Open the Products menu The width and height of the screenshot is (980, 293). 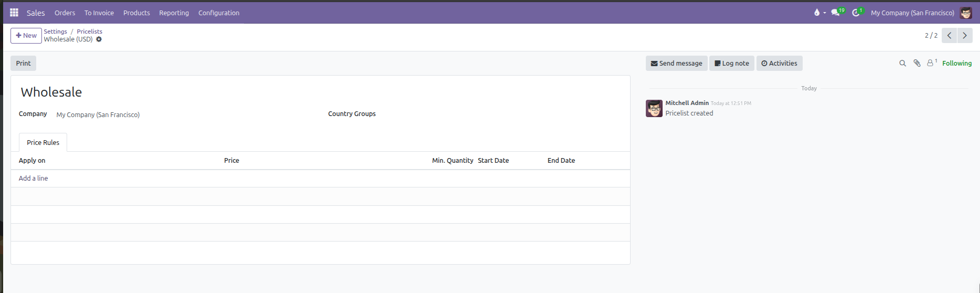coord(136,13)
